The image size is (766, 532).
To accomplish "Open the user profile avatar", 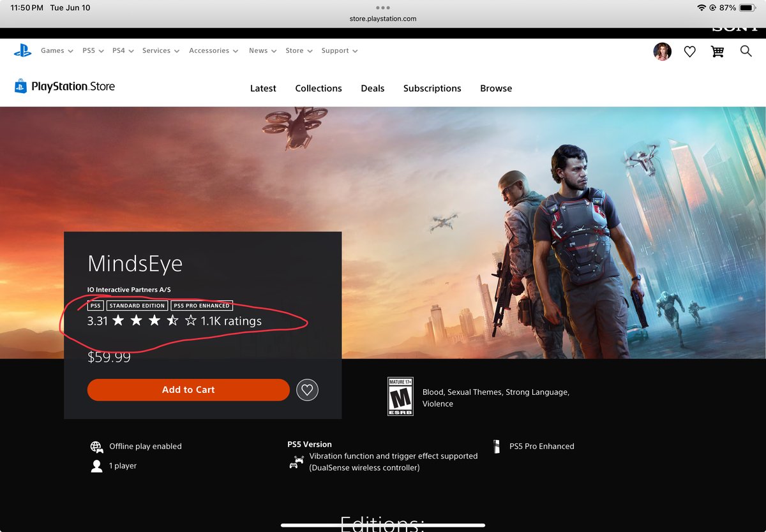I will click(662, 52).
